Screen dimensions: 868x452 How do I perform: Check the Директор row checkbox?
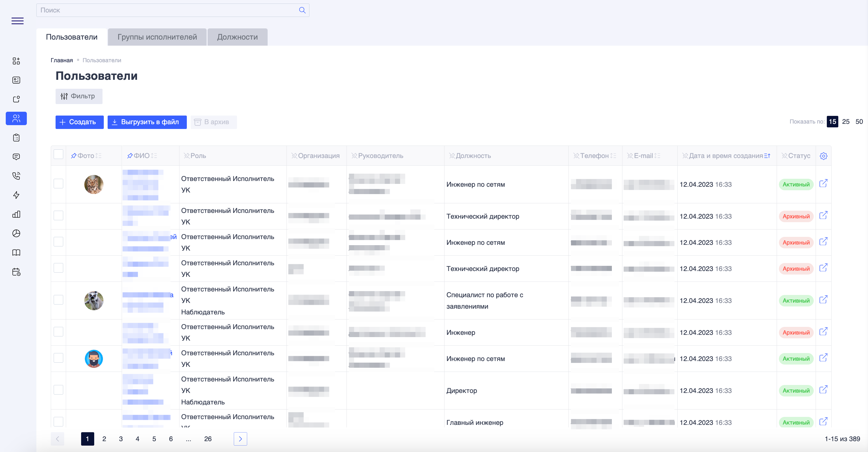tap(58, 390)
